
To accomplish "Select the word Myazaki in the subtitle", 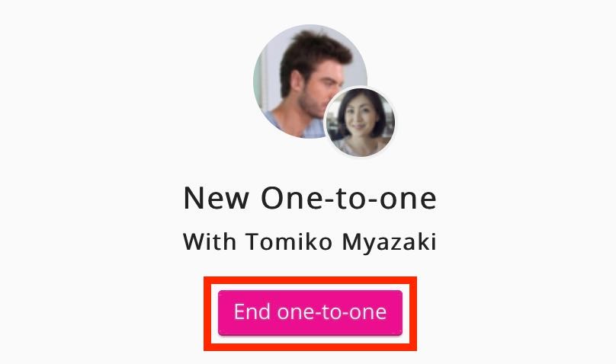I will click(390, 242).
